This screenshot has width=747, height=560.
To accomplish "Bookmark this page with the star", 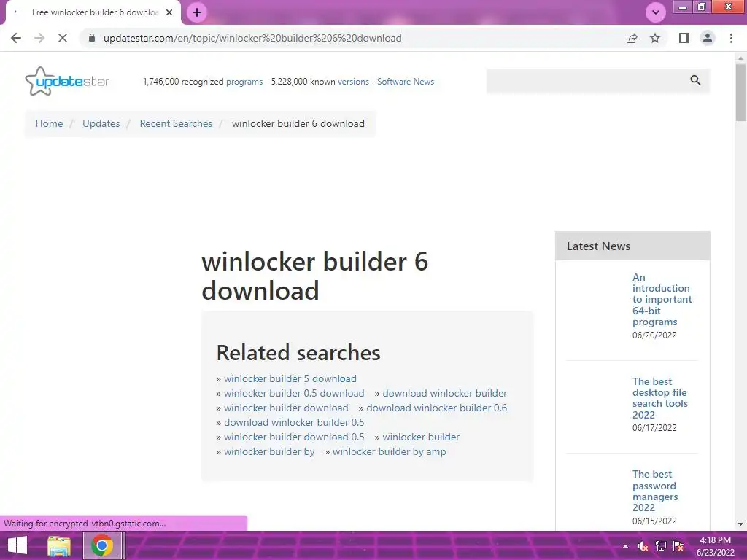I will pyautogui.click(x=655, y=38).
